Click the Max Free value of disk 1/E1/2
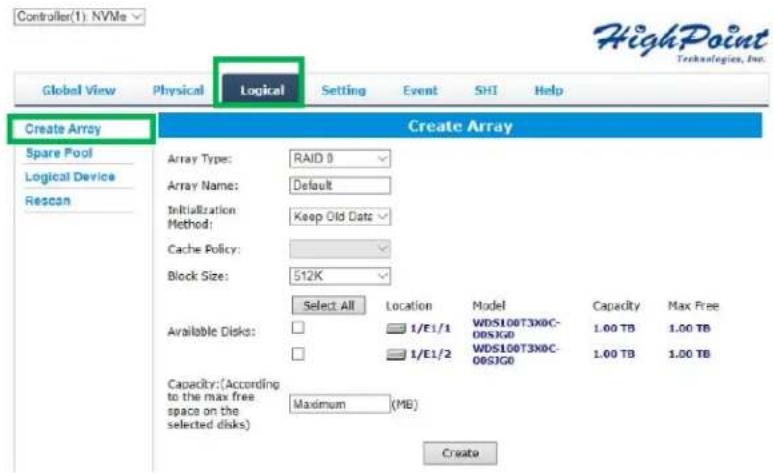The image size is (773, 473). tap(689, 354)
